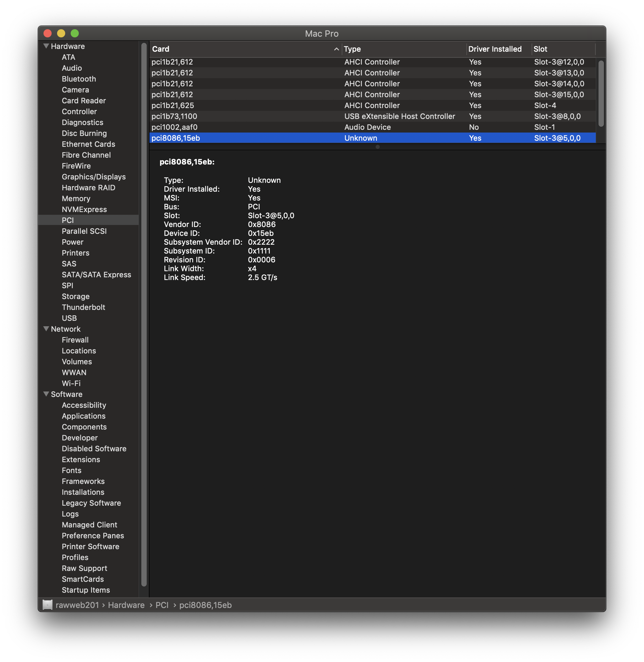Collapse the Hardware section triangle
This screenshot has width=644, height=662.
[46, 46]
